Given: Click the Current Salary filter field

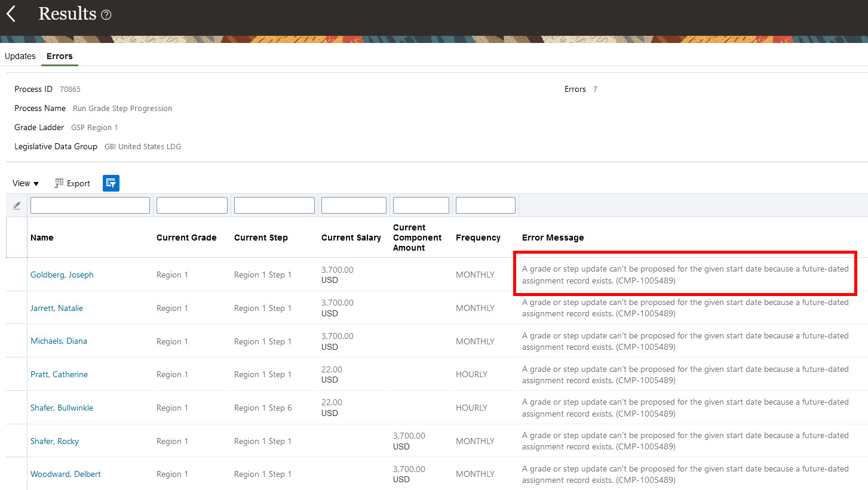Looking at the screenshot, I should click(x=354, y=205).
